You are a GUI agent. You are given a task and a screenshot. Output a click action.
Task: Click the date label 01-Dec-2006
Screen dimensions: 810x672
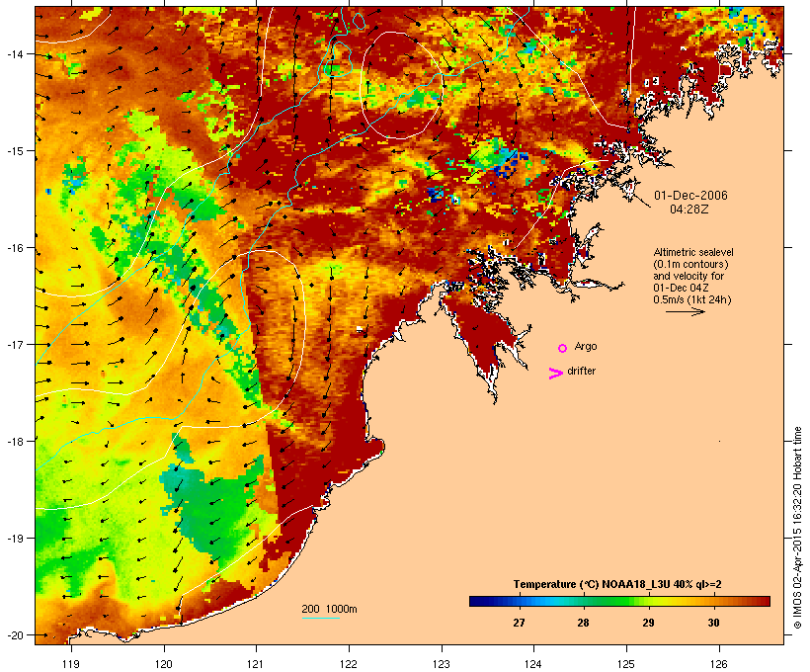point(690,196)
